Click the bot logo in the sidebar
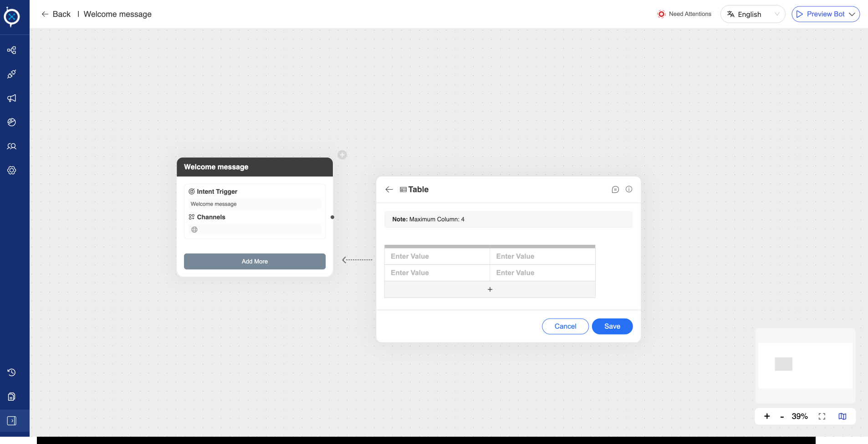The height and width of the screenshot is (444, 868). point(12,17)
